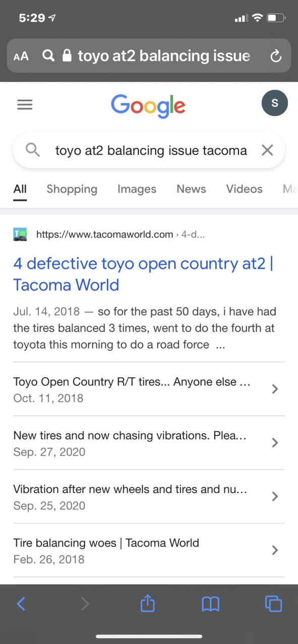Open the AA reader text options
This screenshot has width=298, height=644.
(21, 56)
